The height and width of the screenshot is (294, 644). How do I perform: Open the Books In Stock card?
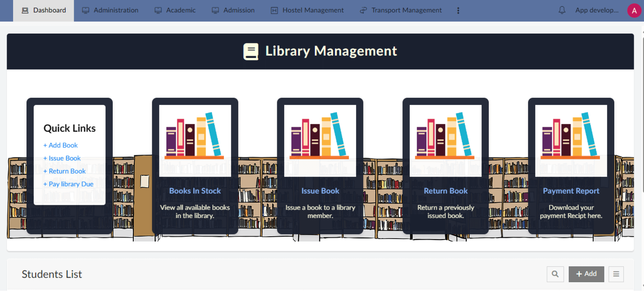click(x=195, y=191)
